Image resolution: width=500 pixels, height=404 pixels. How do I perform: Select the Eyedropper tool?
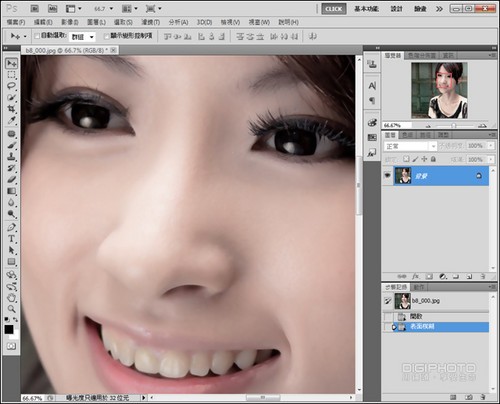(x=11, y=120)
